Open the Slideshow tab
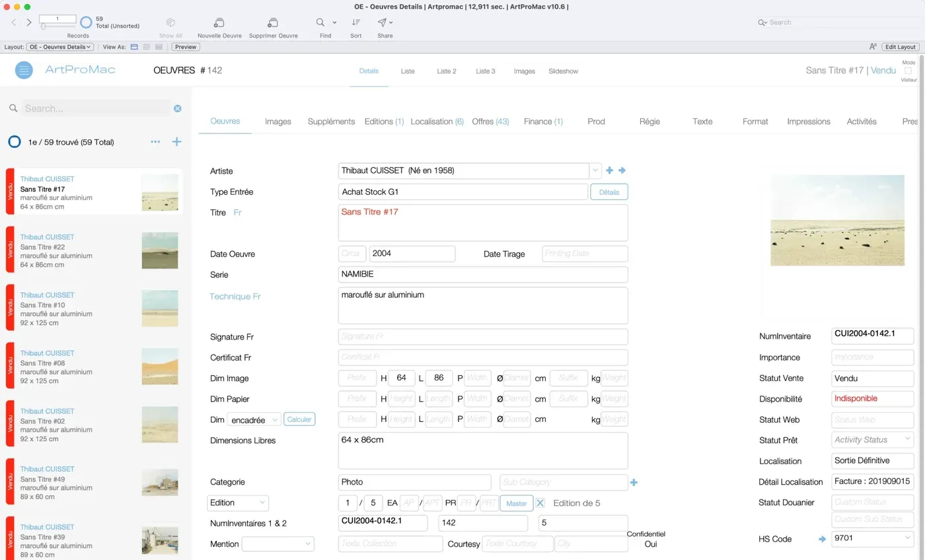The image size is (925, 560). tap(563, 71)
